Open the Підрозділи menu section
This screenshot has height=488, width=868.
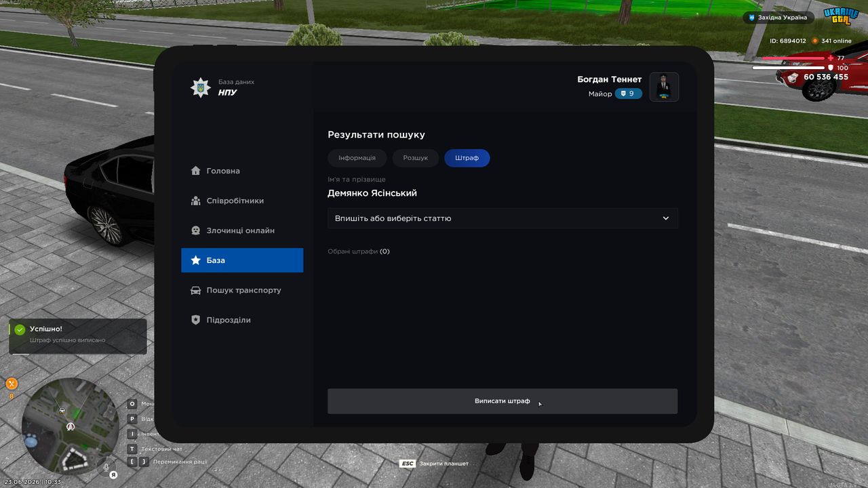[x=242, y=320]
